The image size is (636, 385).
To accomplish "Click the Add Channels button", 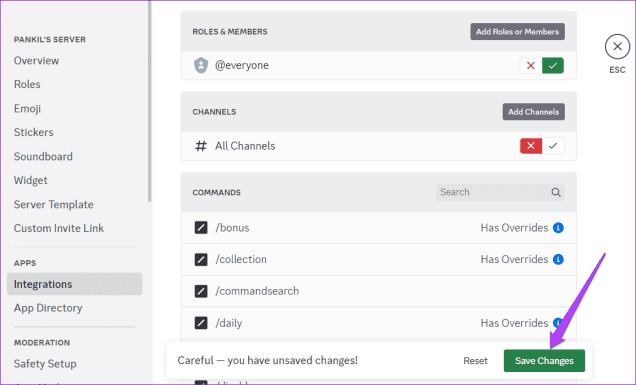I will click(x=534, y=112).
